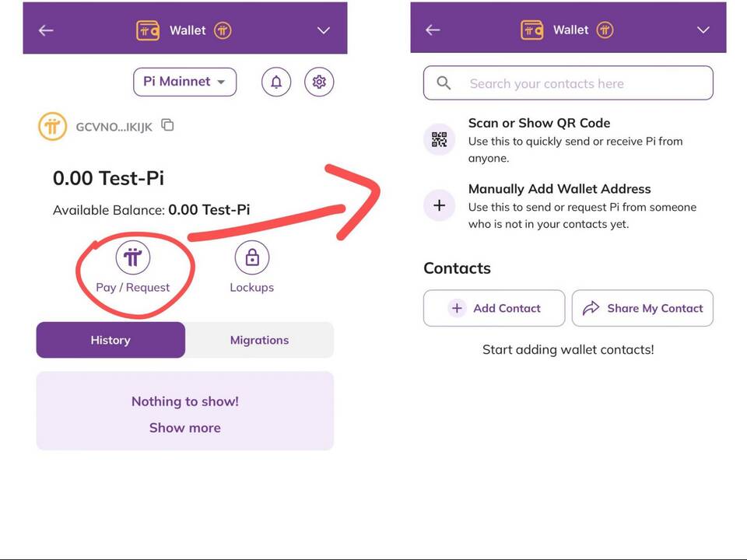The width and height of the screenshot is (747, 560).
Task: Tap the QR code scan icon
Action: coord(439,139)
